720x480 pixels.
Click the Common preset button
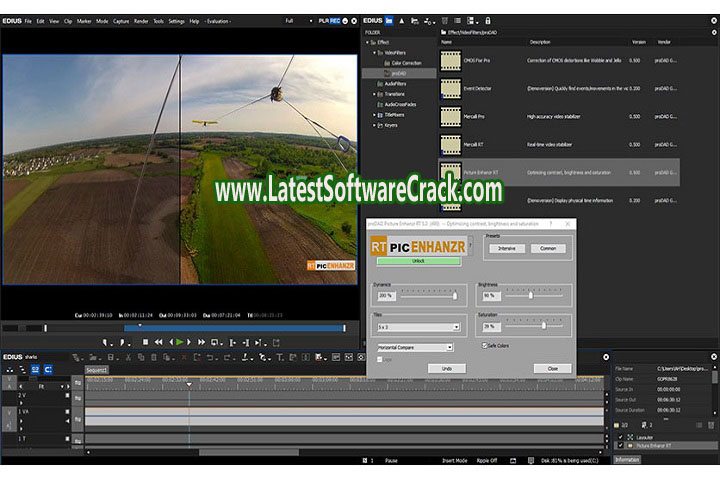548,248
